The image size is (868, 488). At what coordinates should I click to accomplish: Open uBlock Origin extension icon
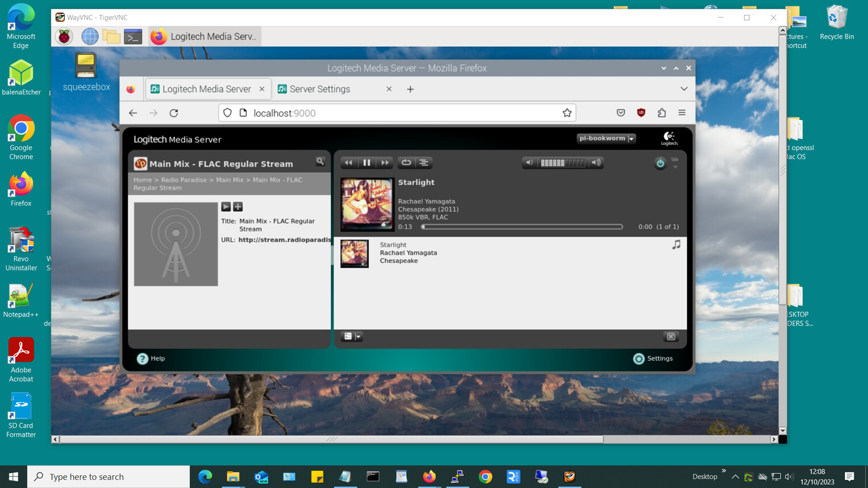pyautogui.click(x=641, y=113)
